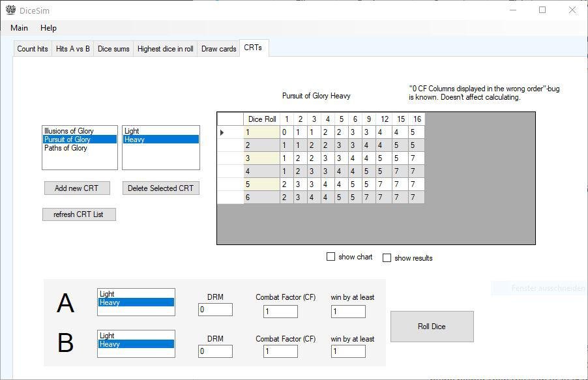Select Paths of Glory in the game list

coord(80,148)
